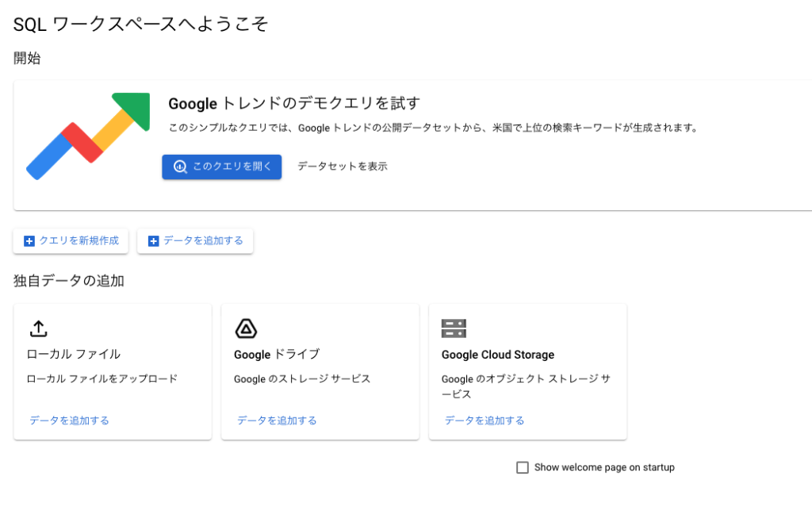
Task: Click the upload icon in Local File card
Action: click(39, 328)
